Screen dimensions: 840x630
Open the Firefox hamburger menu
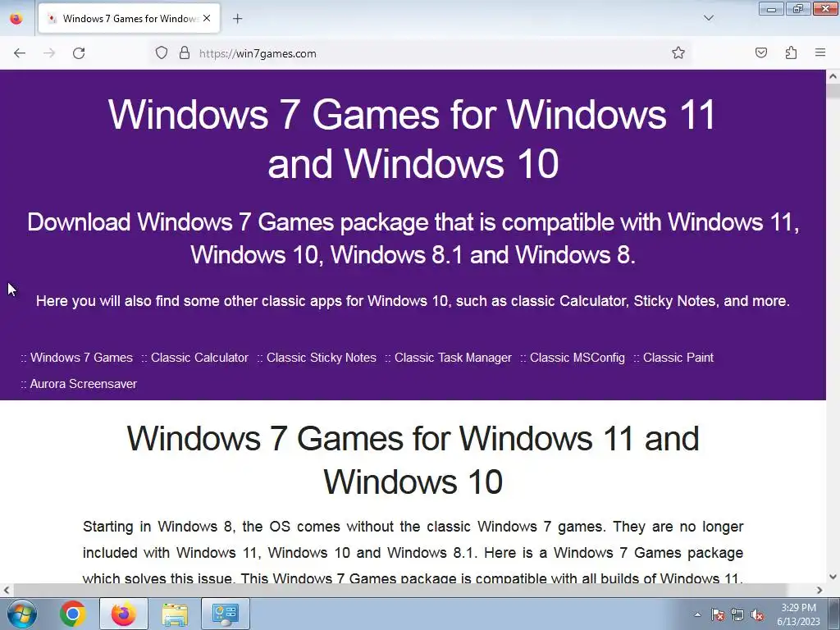pyautogui.click(x=820, y=53)
